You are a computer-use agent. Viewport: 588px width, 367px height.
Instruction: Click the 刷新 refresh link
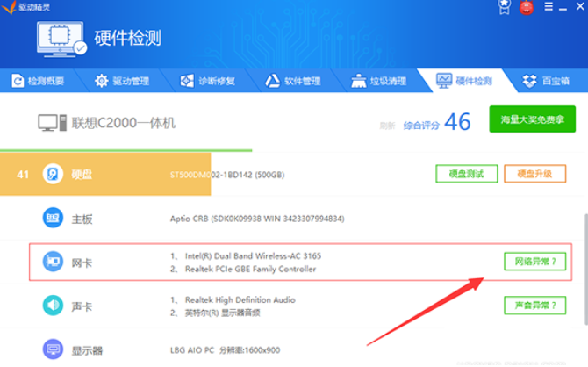pyautogui.click(x=387, y=126)
